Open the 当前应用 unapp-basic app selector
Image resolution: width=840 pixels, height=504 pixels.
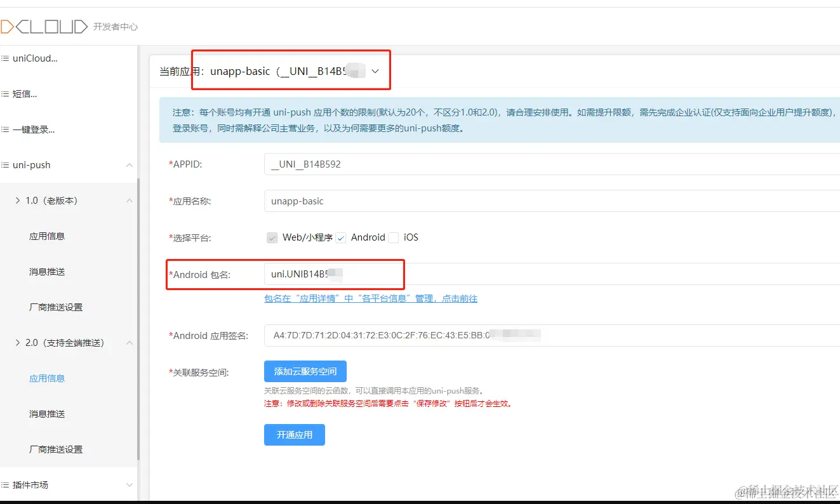(295, 71)
